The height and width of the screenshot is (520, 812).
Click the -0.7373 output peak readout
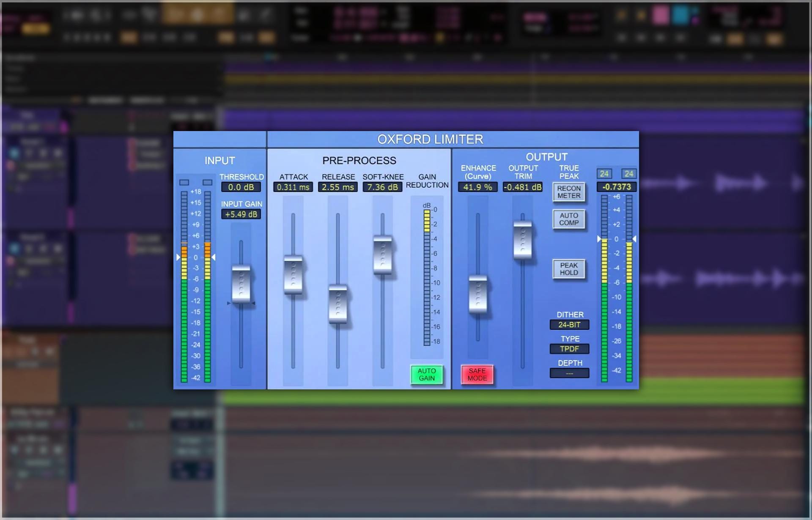pyautogui.click(x=617, y=187)
